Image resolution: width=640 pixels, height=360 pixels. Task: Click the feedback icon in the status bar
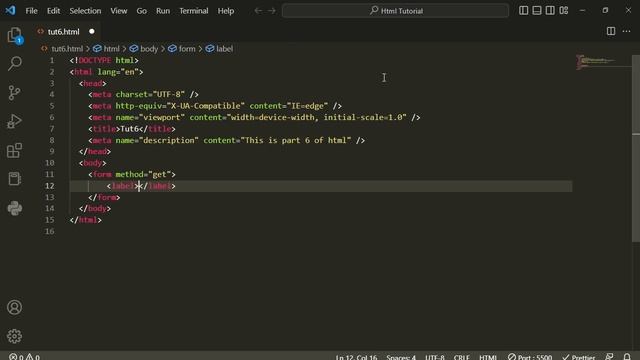[x=609, y=357]
